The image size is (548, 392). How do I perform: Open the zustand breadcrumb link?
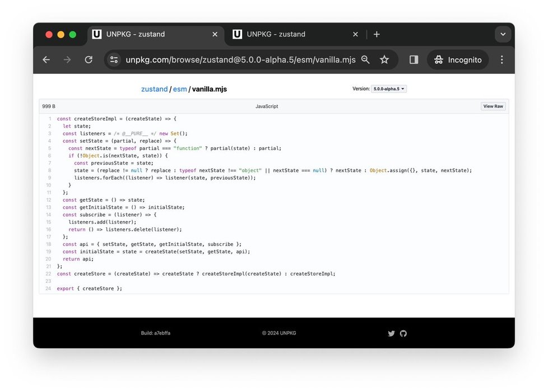coord(154,89)
